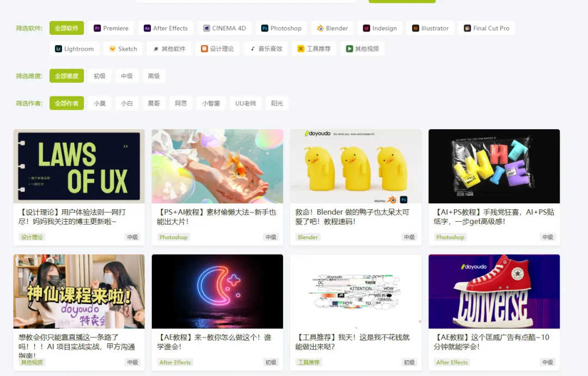The height and width of the screenshot is (376, 588).
Task: Select the 全部难度 filter
Action: pyautogui.click(x=67, y=76)
